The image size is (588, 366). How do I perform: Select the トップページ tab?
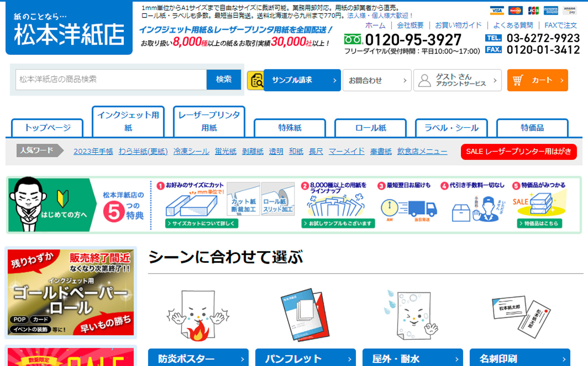point(47,128)
